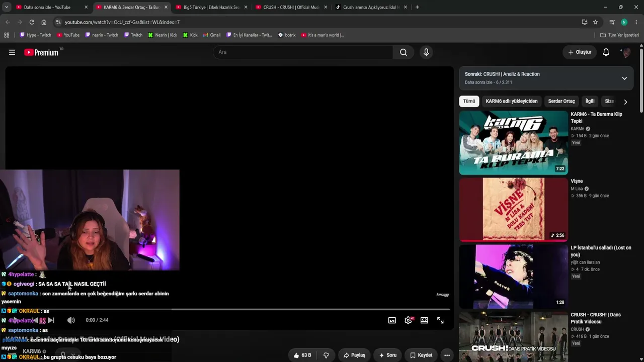Open the Hype - Twitch bookmark
Image resolution: width=644 pixels, height=362 pixels.
[35, 35]
